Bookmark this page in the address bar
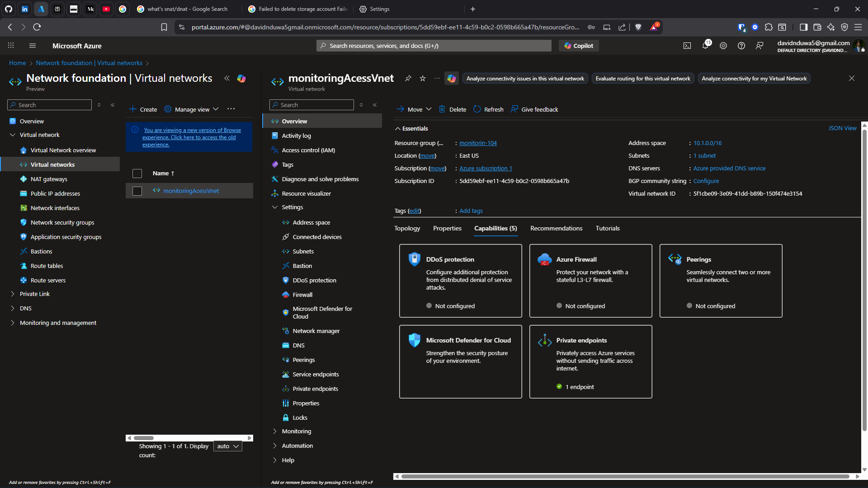This screenshot has width=868, height=488. (x=164, y=27)
